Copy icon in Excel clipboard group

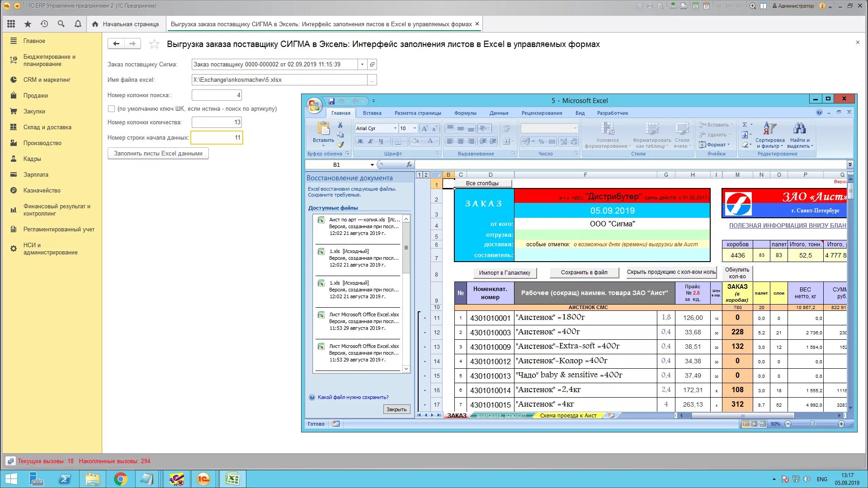(340, 135)
